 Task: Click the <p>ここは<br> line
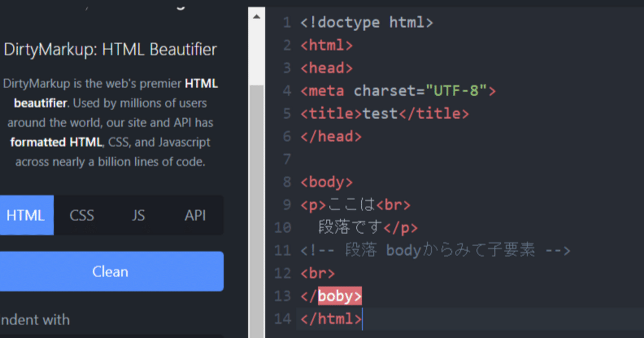356,205
